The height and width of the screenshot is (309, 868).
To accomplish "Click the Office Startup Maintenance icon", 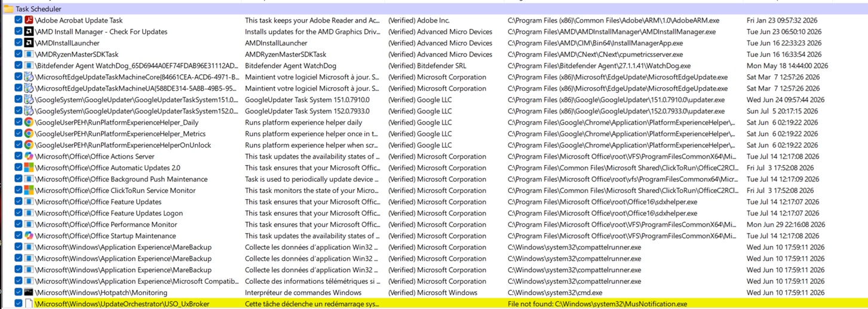I will (28, 236).
